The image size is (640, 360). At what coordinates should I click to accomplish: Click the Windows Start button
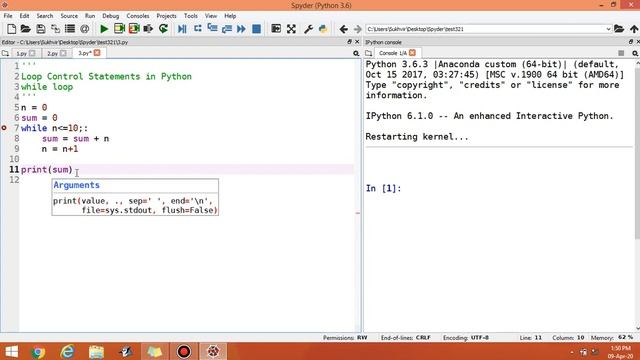pos(11,352)
